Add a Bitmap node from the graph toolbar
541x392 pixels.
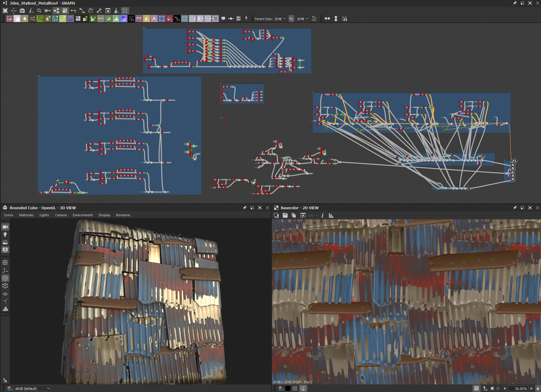click(x=9, y=19)
